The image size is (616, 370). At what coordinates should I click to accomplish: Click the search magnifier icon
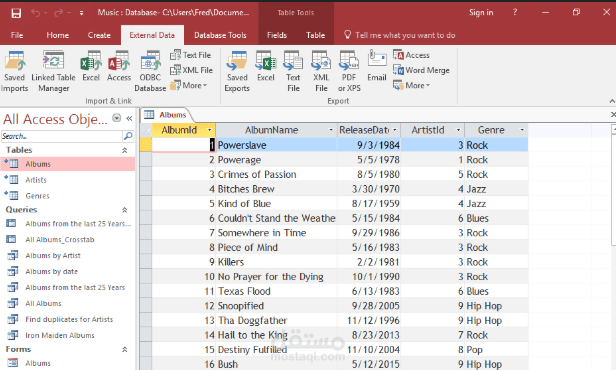(128, 136)
